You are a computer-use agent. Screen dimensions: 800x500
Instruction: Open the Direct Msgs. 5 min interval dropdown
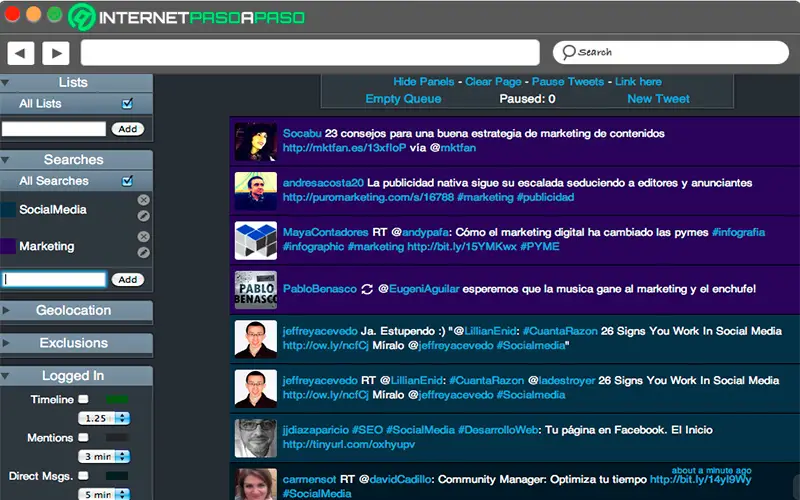104,494
